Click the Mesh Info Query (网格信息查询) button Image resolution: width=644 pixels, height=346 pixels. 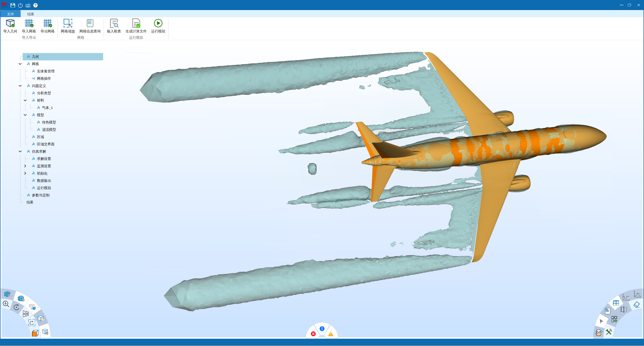point(90,23)
